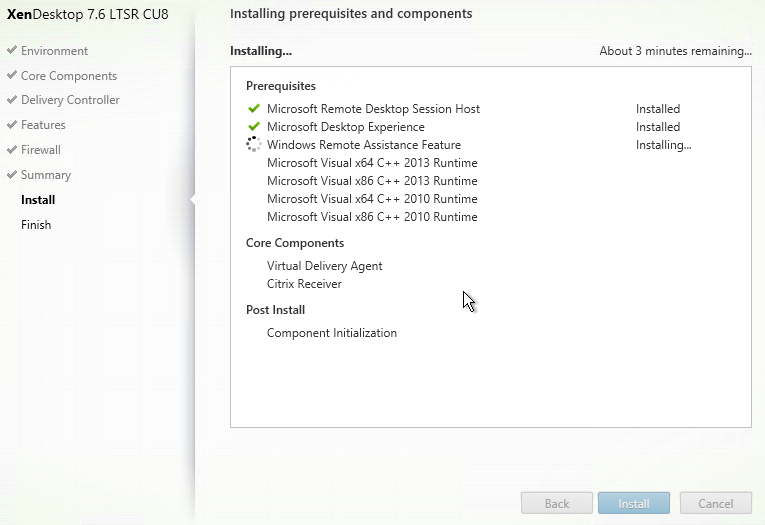Click green checkmark beside Microsoft Desktop Experience

pyautogui.click(x=253, y=127)
